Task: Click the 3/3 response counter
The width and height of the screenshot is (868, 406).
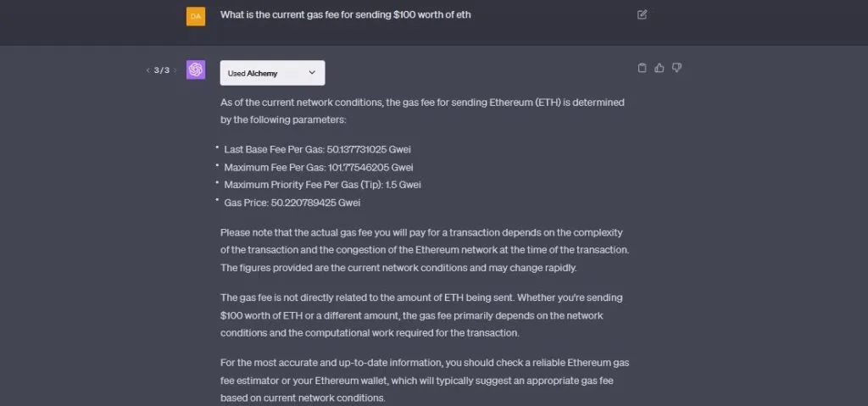Action: 162,70
